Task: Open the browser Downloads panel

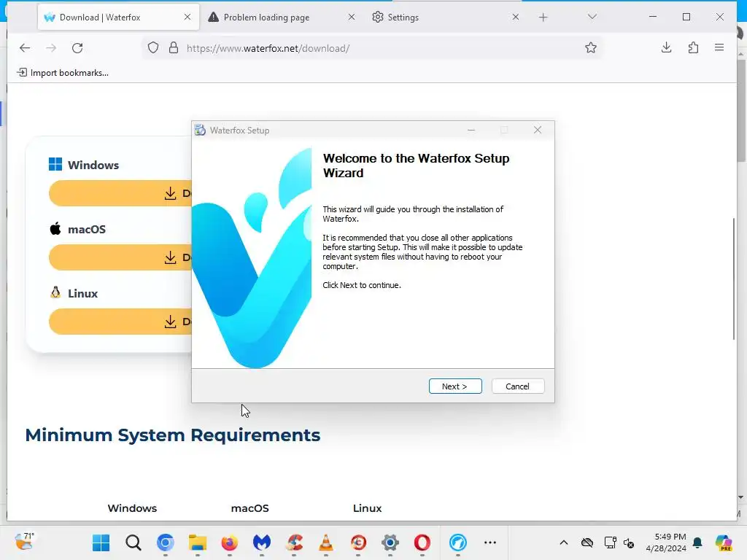Action: [x=667, y=47]
